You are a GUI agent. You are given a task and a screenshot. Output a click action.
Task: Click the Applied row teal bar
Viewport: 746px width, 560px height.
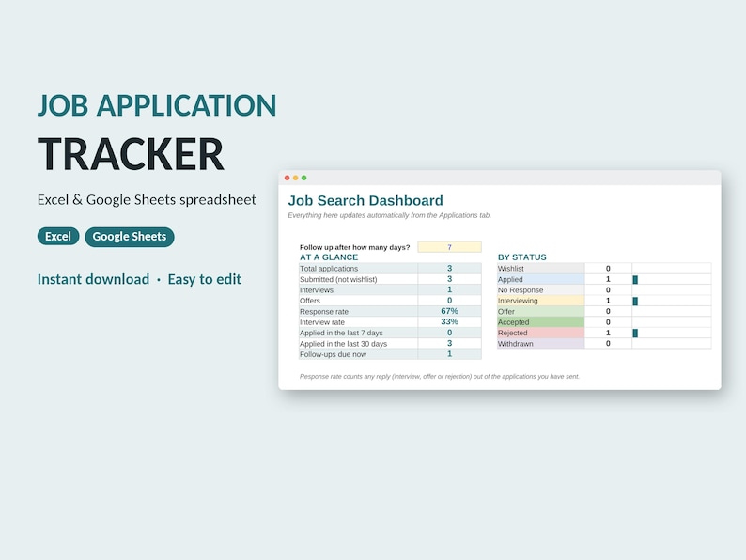(x=635, y=280)
